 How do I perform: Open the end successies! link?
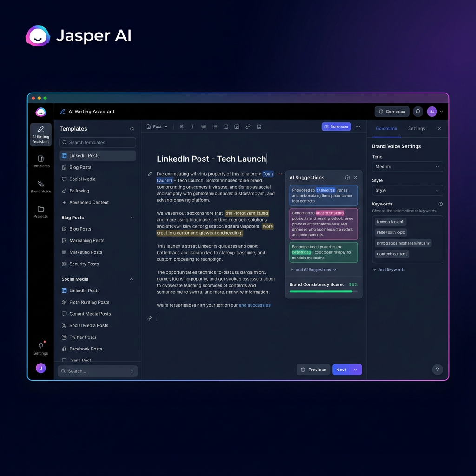255,305
